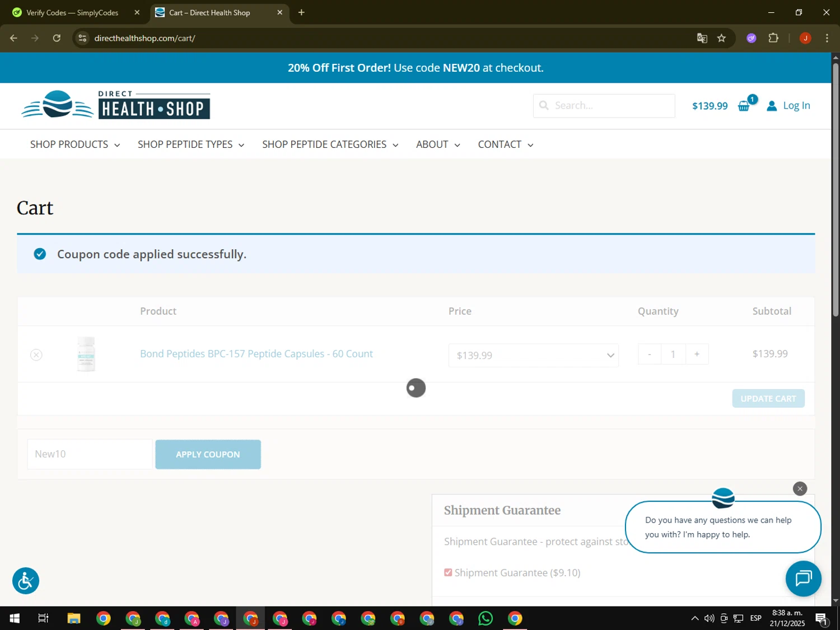Open Windows Start menu

tap(15, 618)
